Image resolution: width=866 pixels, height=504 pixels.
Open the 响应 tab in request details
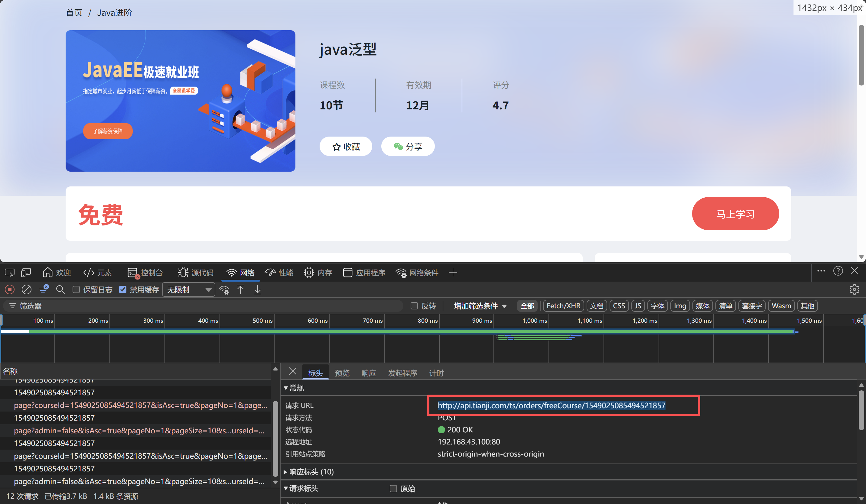click(368, 373)
